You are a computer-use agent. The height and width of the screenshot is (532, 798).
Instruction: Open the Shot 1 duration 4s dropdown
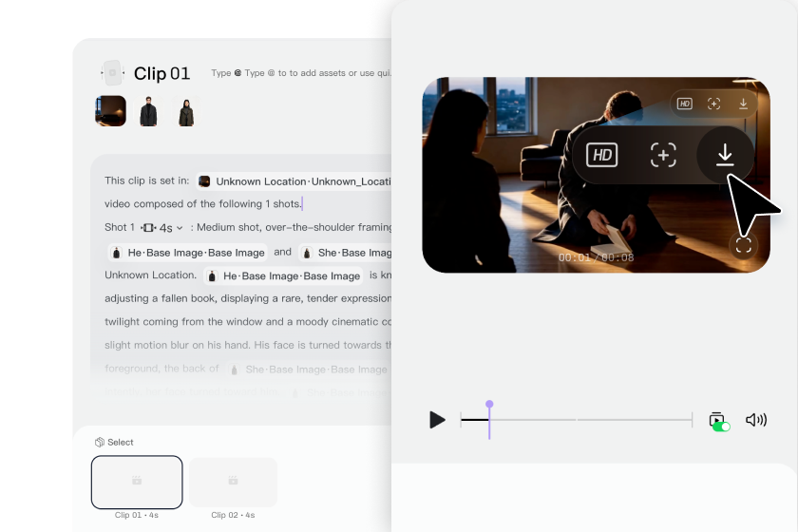point(161,228)
